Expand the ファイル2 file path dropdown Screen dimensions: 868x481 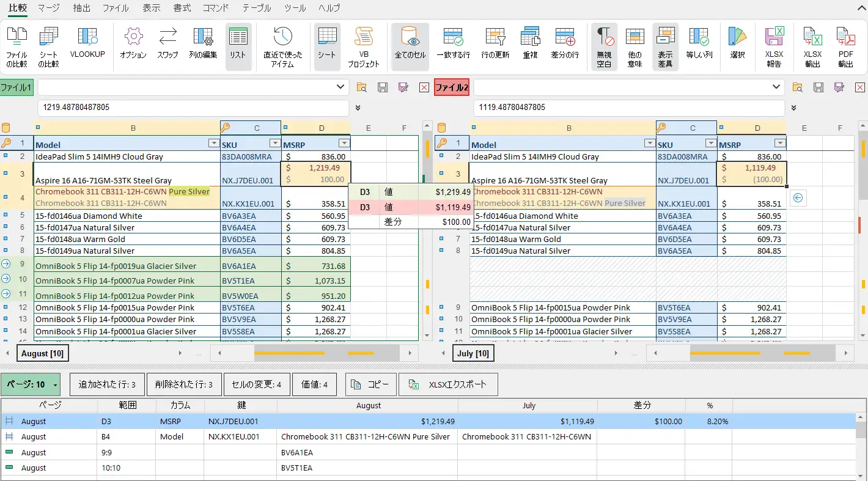click(776, 87)
